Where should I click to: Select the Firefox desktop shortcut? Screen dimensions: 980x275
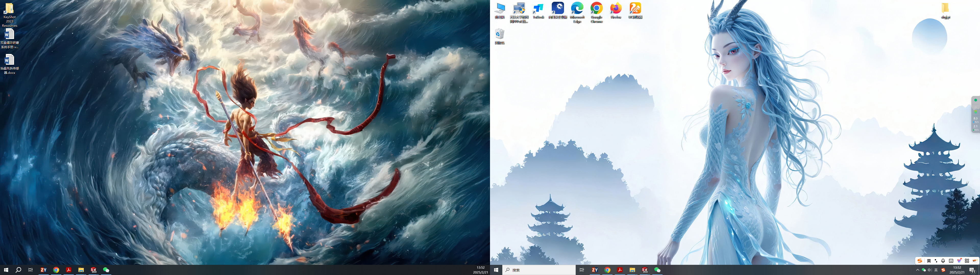616,10
